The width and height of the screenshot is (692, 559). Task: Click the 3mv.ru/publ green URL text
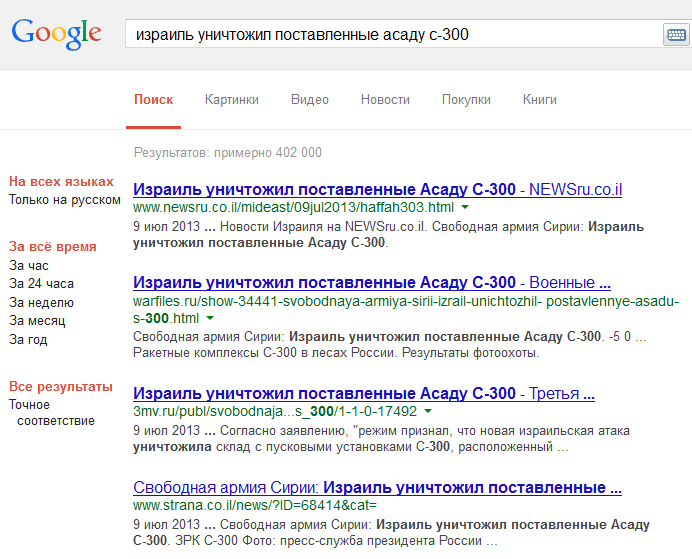point(275,411)
